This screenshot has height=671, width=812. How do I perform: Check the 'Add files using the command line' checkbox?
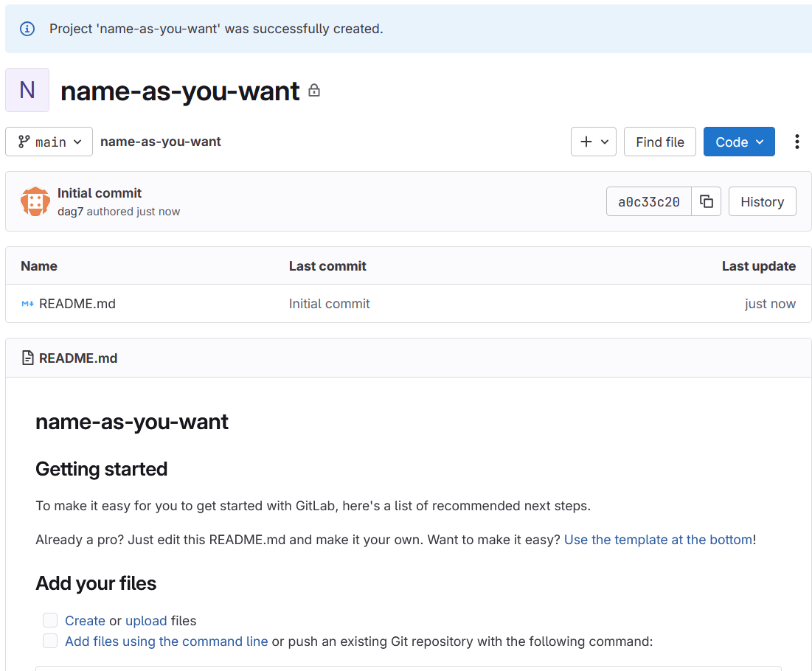pos(50,641)
